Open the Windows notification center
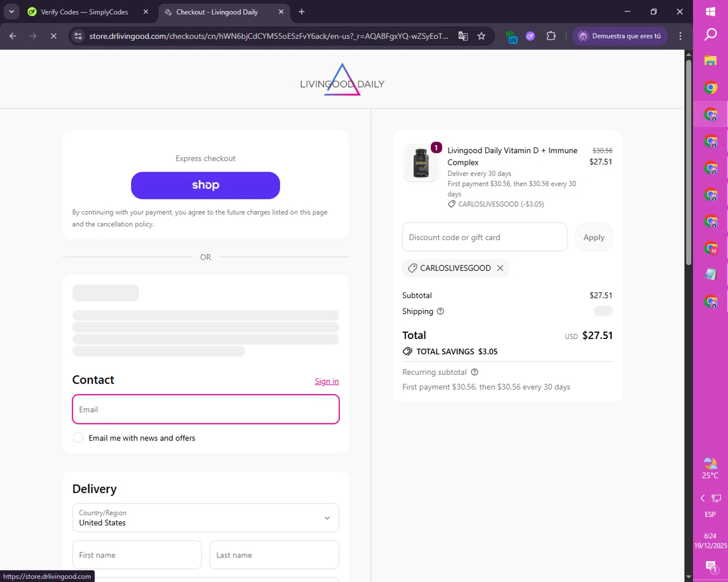This screenshot has width=728, height=582. point(711,566)
